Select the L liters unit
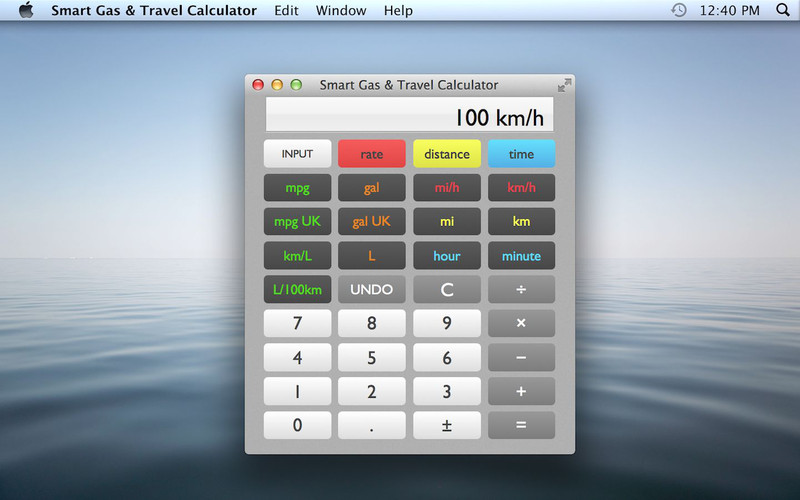Screen dimensions: 800x500 pyautogui.click(x=371, y=256)
